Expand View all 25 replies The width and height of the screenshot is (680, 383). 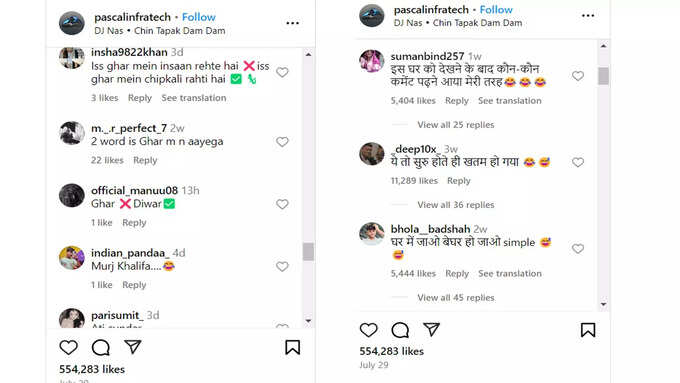pyautogui.click(x=456, y=125)
